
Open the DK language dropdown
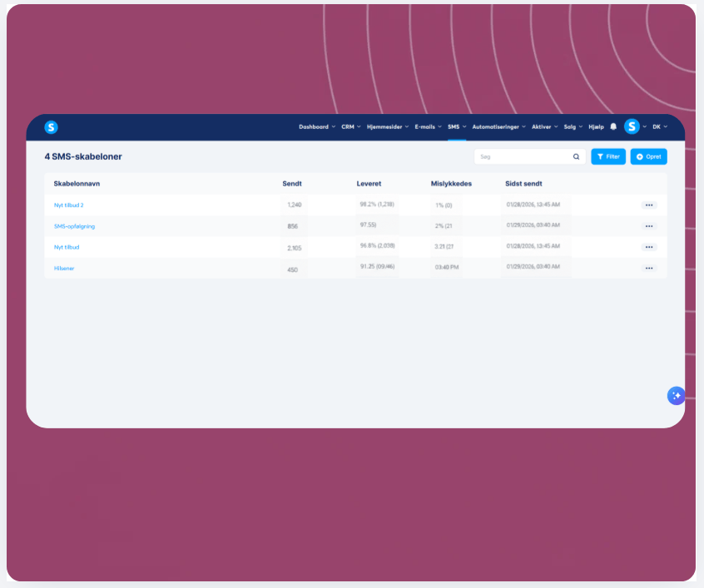click(x=660, y=127)
